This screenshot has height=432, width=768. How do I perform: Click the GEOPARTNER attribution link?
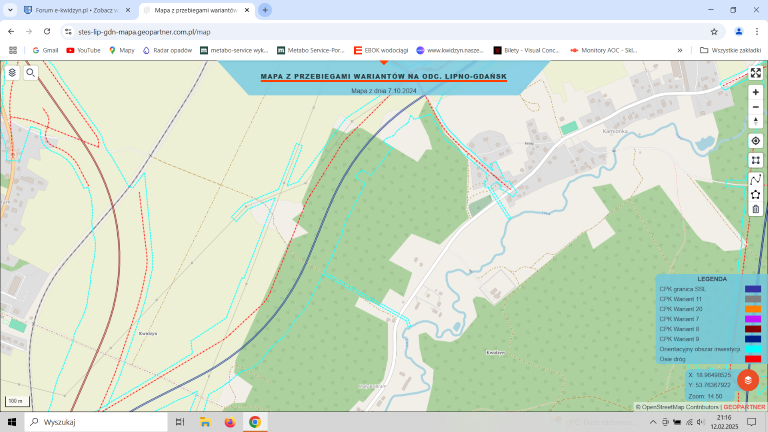(x=744, y=407)
